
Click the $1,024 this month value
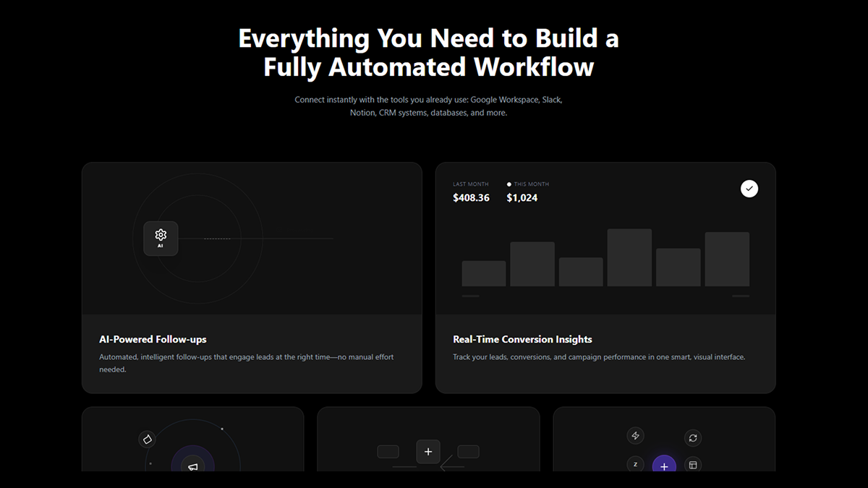[x=522, y=197]
